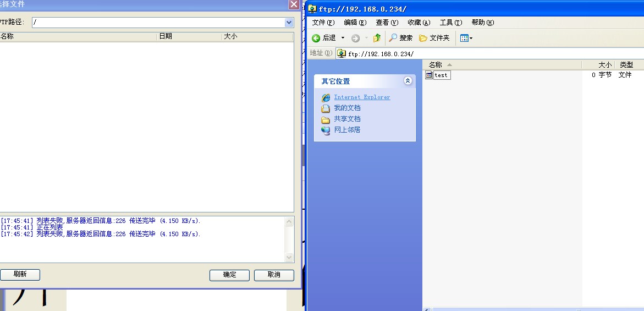Screen dimensions: 644x311
Task: Select the test file icon
Action: pos(429,75)
